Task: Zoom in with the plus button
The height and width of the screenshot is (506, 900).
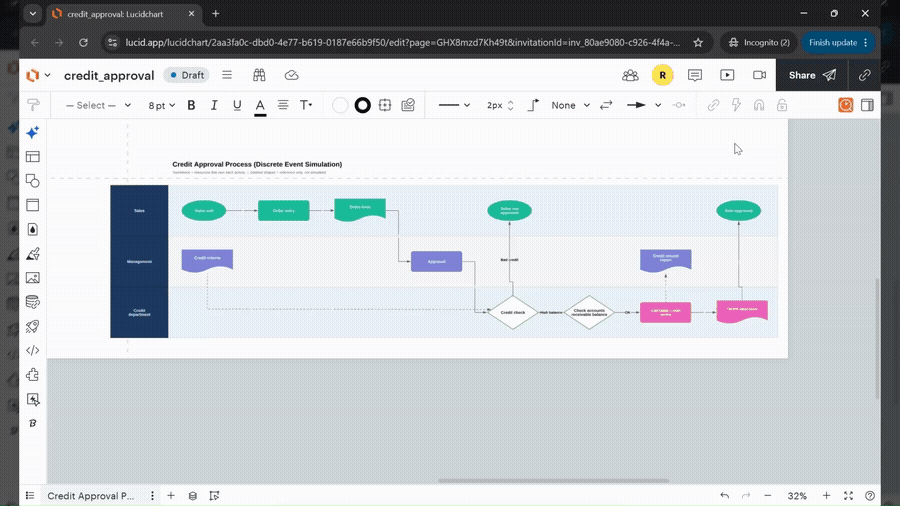Action: coord(826,496)
